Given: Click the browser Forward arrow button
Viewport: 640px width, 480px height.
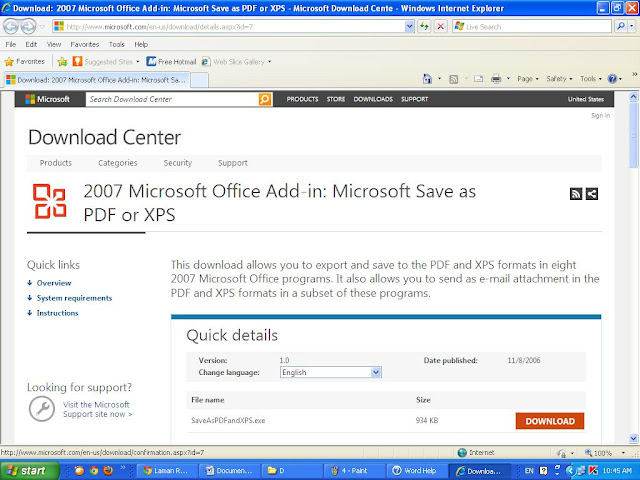Looking at the screenshot, I should point(28,27).
